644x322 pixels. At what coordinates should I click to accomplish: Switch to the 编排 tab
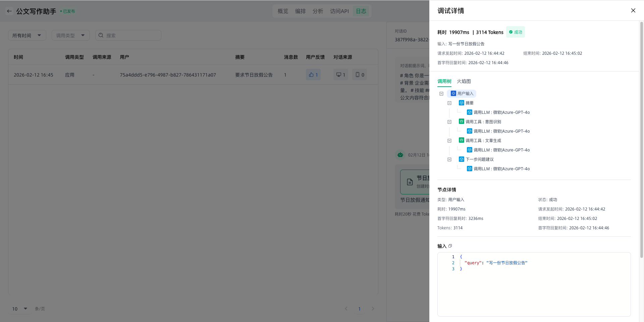300,11
